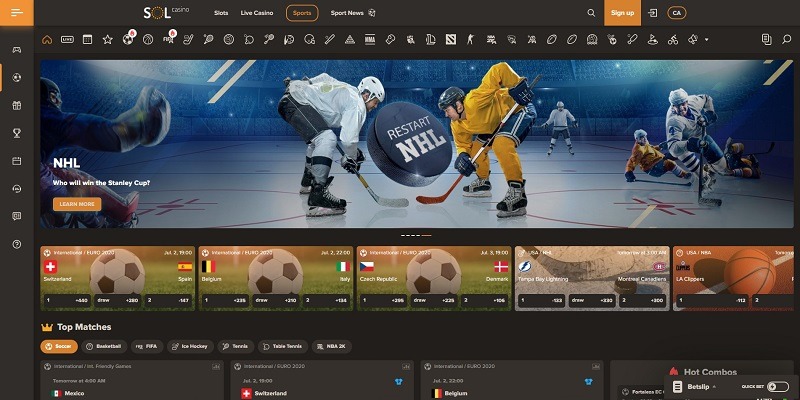Toggle the Quick Bet switch
Screen dimensions: 800x400
click(x=778, y=387)
